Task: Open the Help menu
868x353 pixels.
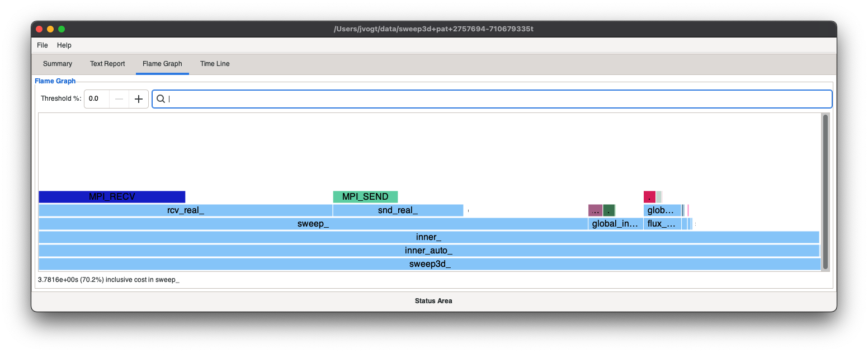Action: [x=64, y=45]
